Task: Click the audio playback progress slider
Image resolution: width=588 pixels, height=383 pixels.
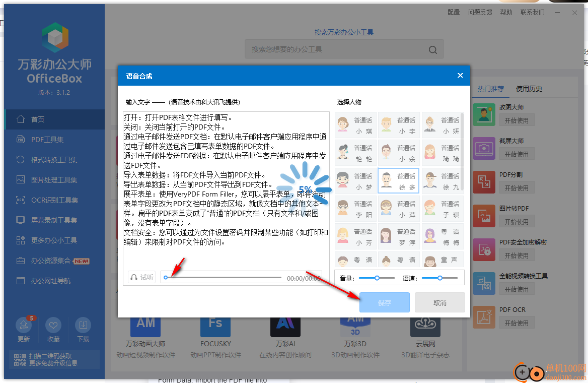Action: click(224, 278)
